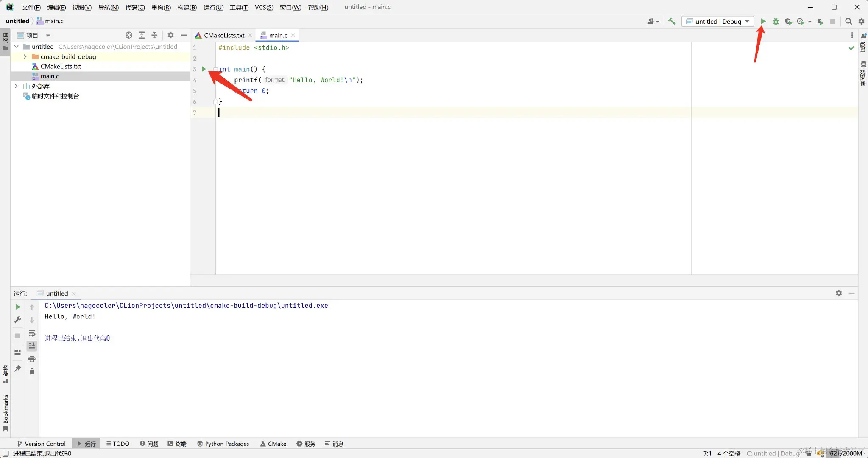The width and height of the screenshot is (868, 458).
Task: Open the Version Control tool window
Action: [41, 444]
